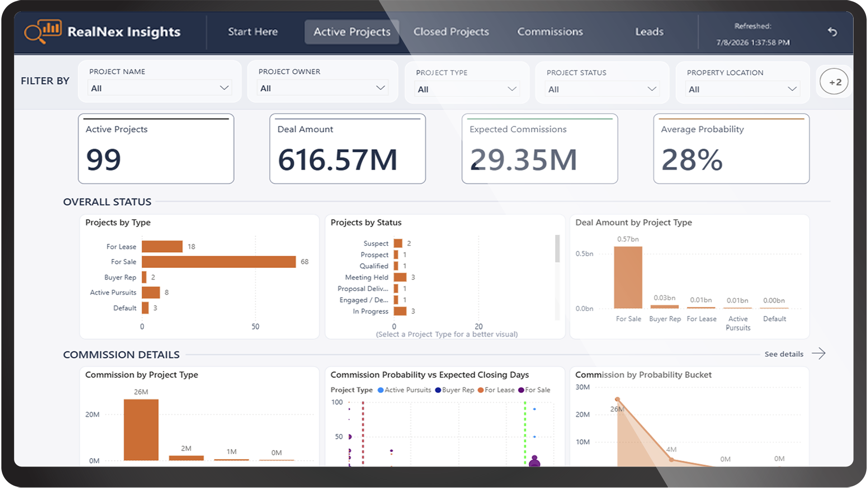Screen dimensions: 868x488
Task: Expand the Project Owner filter dropdown
Action: 323,88
